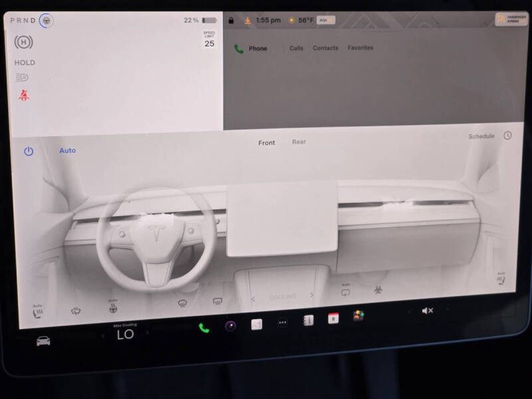Select the Calls tab
Screen dimensions: 532x399
295,48
